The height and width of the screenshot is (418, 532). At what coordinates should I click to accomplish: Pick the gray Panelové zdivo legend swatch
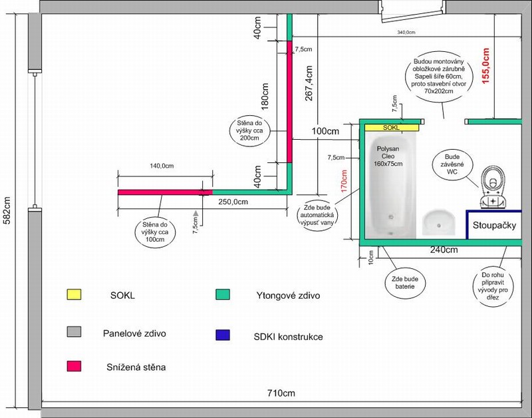pyautogui.click(x=73, y=331)
